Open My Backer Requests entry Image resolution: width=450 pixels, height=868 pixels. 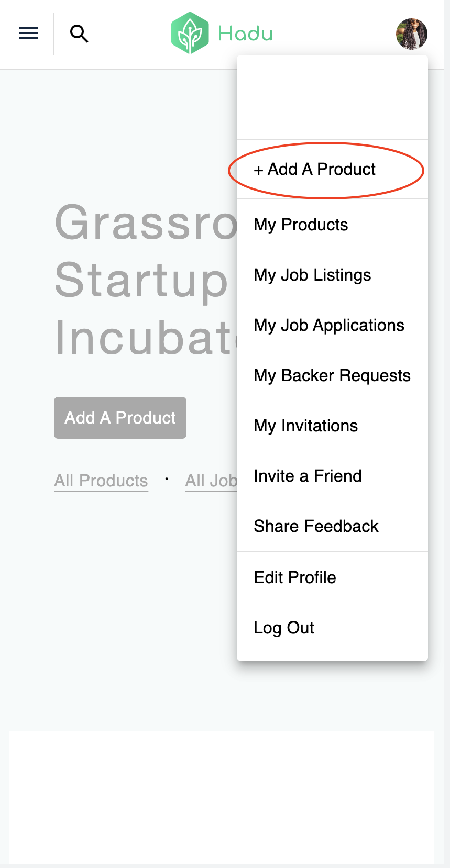[x=332, y=376]
